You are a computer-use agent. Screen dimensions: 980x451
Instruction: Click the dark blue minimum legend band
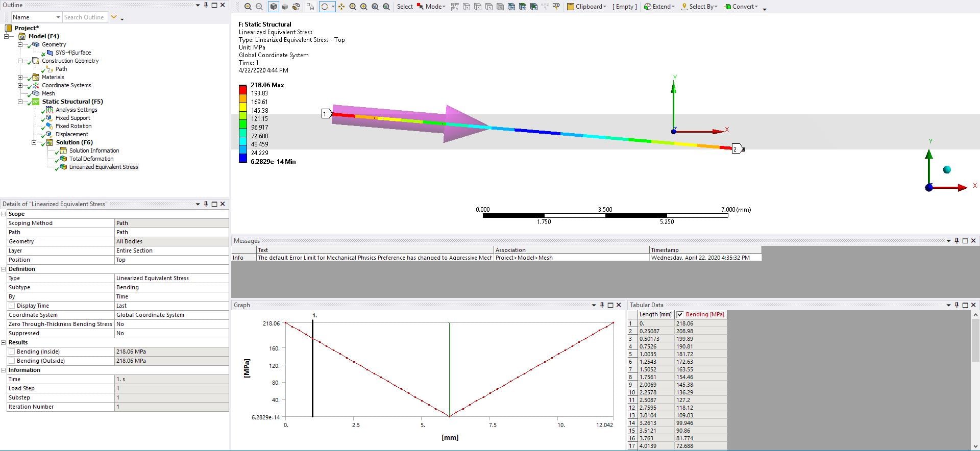[x=243, y=158]
